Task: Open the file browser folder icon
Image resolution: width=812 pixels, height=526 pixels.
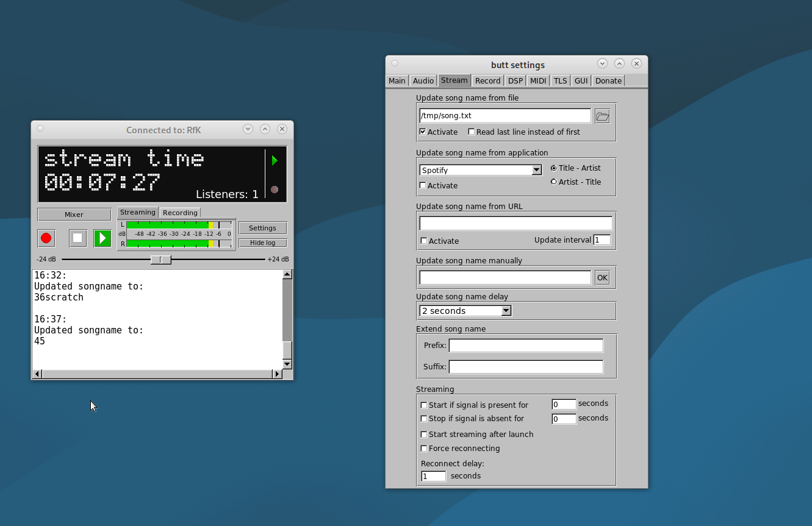Action: 602,116
